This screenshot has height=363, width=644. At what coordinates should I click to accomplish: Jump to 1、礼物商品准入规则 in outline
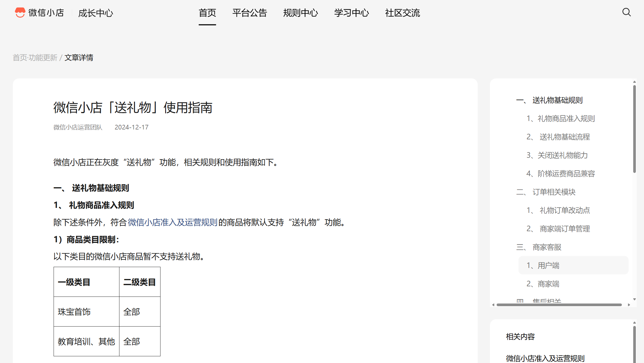(561, 119)
